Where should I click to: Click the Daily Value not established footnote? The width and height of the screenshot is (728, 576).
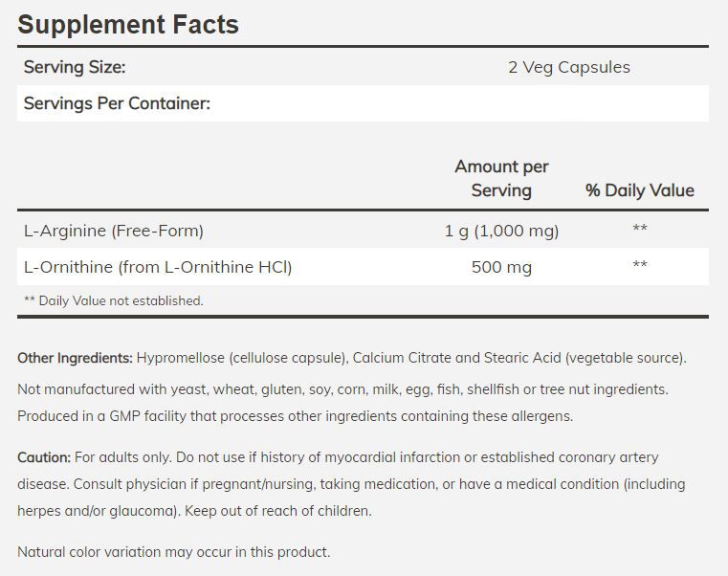[114, 300]
